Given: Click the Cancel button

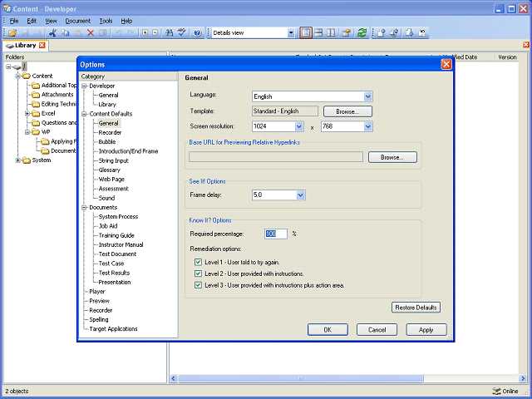Looking at the screenshot, I should pos(377,330).
